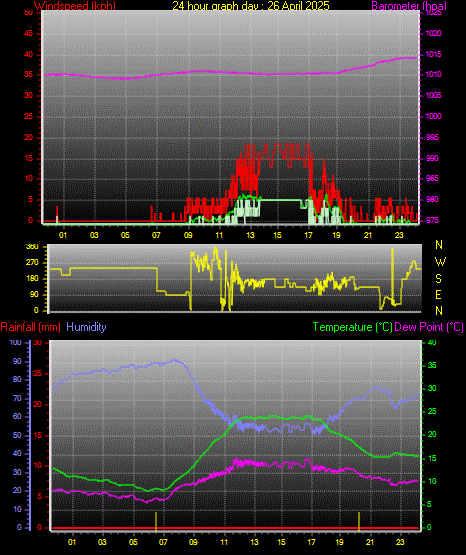Click the Humidity legend label
The image size is (466, 555).
click(86, 327)
